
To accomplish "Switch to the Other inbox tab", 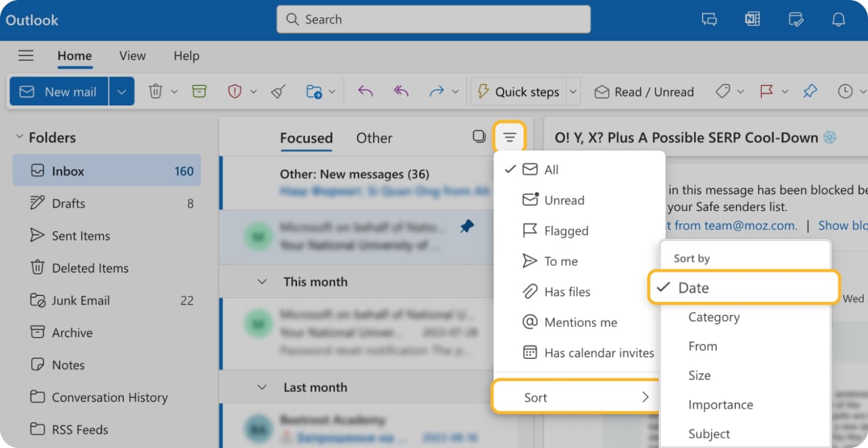I will pos(374,137).
